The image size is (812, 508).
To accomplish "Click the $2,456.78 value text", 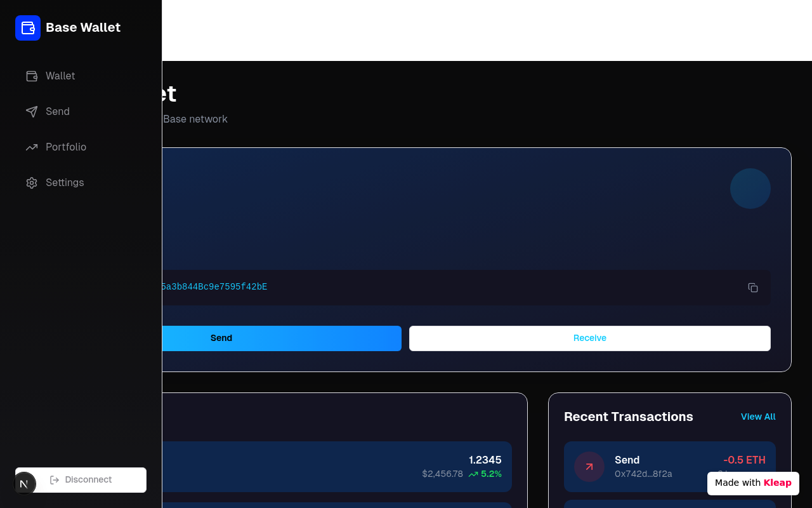I will click(443, 474).
